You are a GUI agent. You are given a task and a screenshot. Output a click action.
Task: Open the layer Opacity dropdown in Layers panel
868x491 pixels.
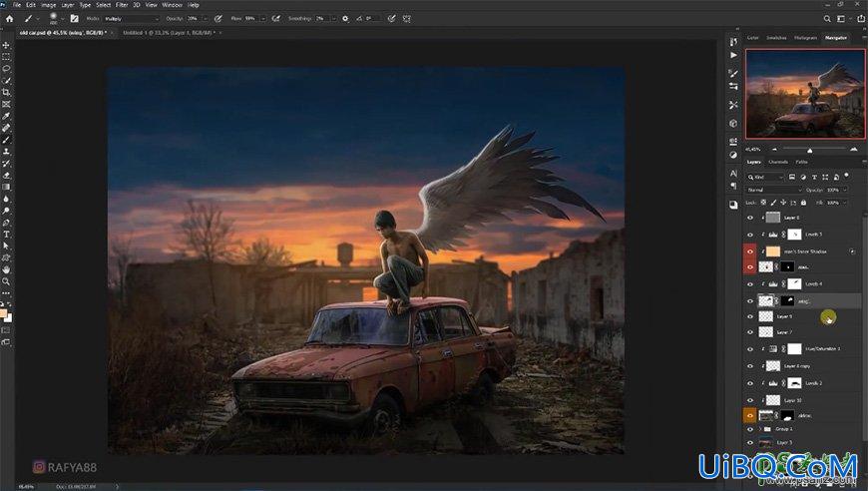(844, 190)
